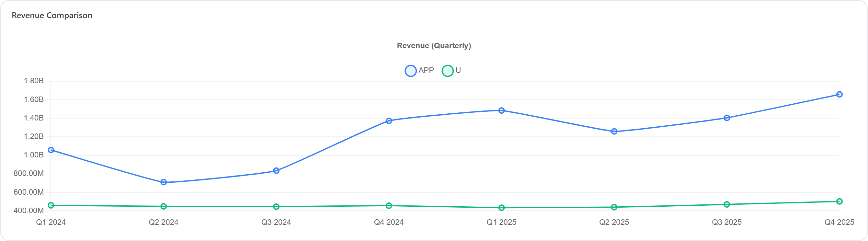The image size is (868, 241).
Task: Click the green U legend color circle
Action: 447,71
